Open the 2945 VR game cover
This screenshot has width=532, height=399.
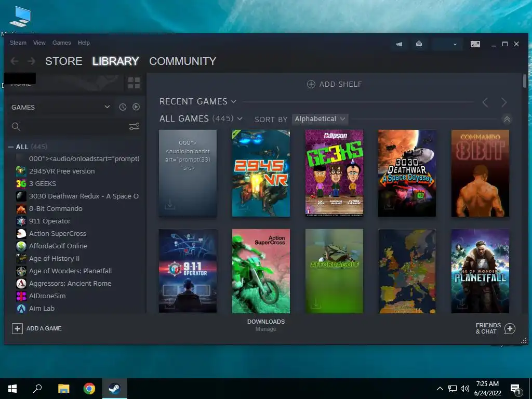(261, 173)
